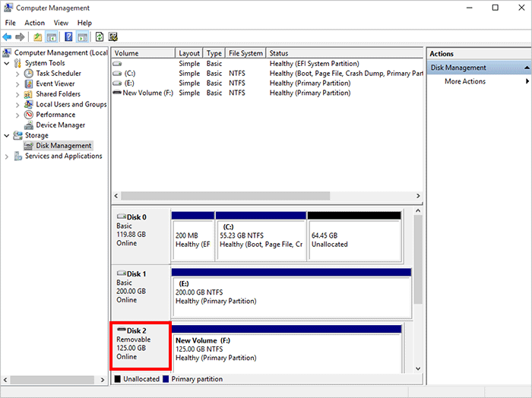Click the Back arrow toolbar icon
The height and width of the screenshot is (398, 532).
click(7, 36)
